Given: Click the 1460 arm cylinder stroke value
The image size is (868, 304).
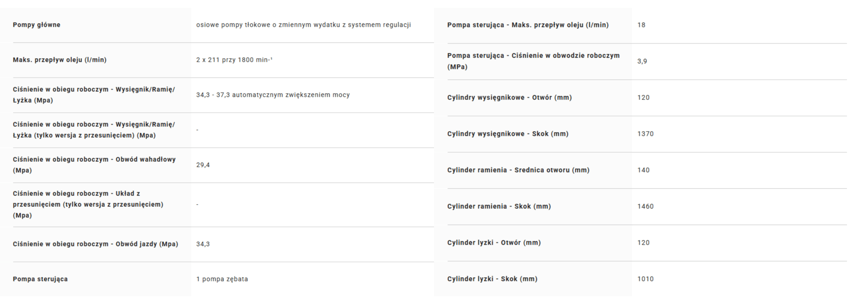Looking at the screenshot, I should coord(646,206).
